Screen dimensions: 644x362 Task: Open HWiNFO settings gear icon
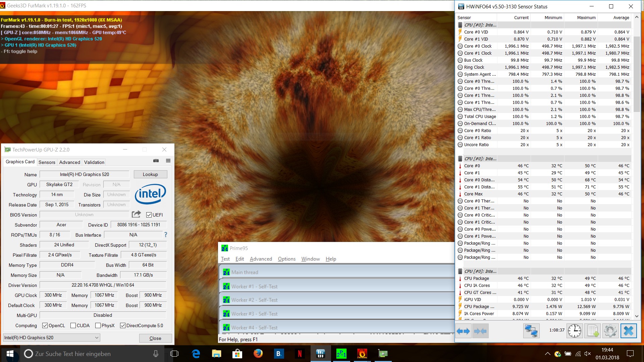610,331
